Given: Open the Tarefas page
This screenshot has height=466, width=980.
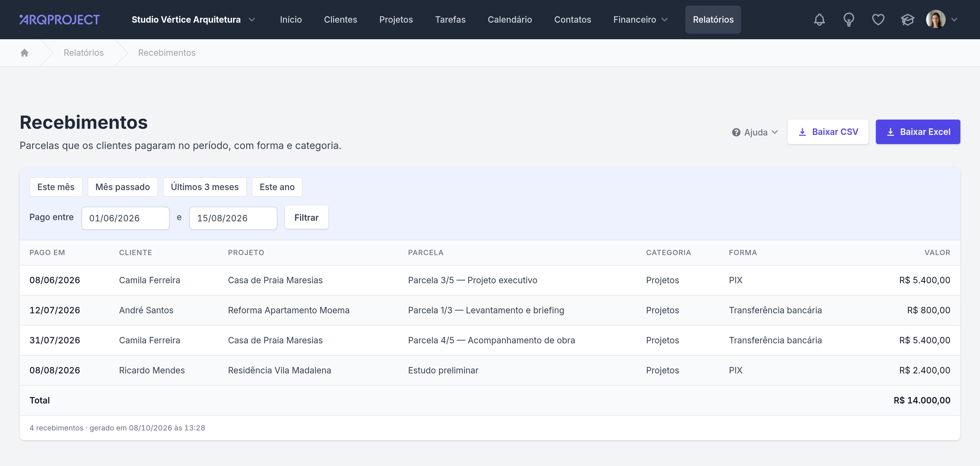Looking at the screenshot, I should pos(450,19).
